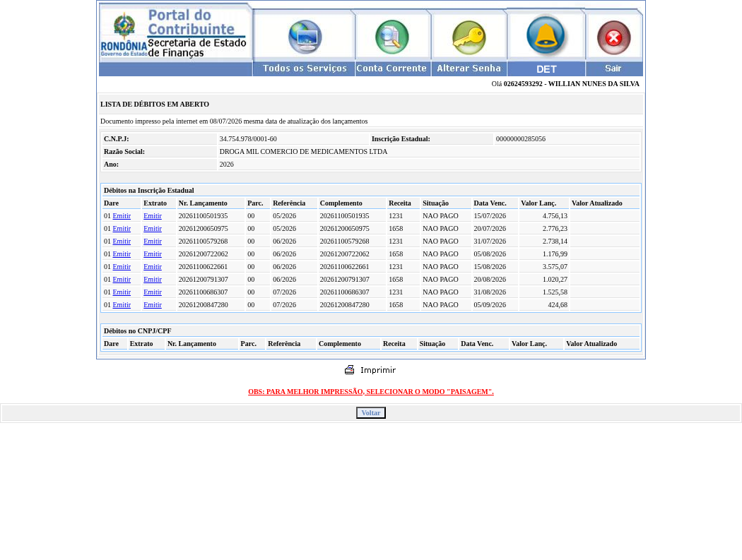Emit Extrato for the 1.176,99 debt
This screenshot has width=742, height=560.
click(153, 254)
